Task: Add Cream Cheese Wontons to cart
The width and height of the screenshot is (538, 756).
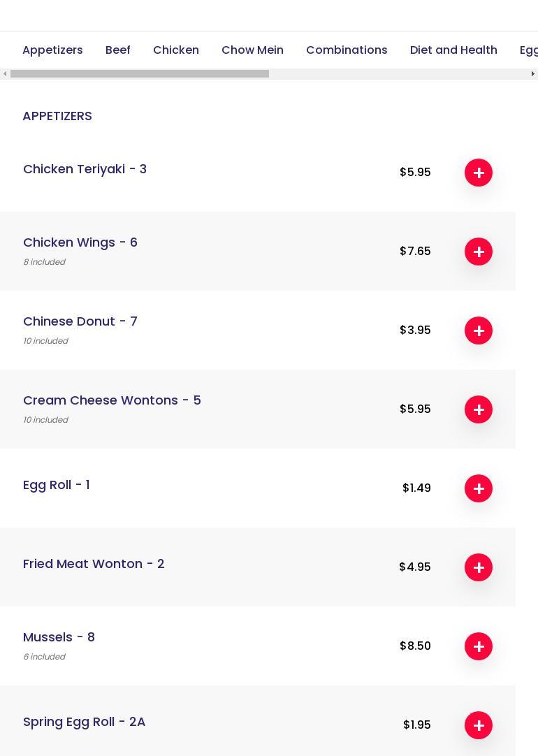Action: point(479,409)
